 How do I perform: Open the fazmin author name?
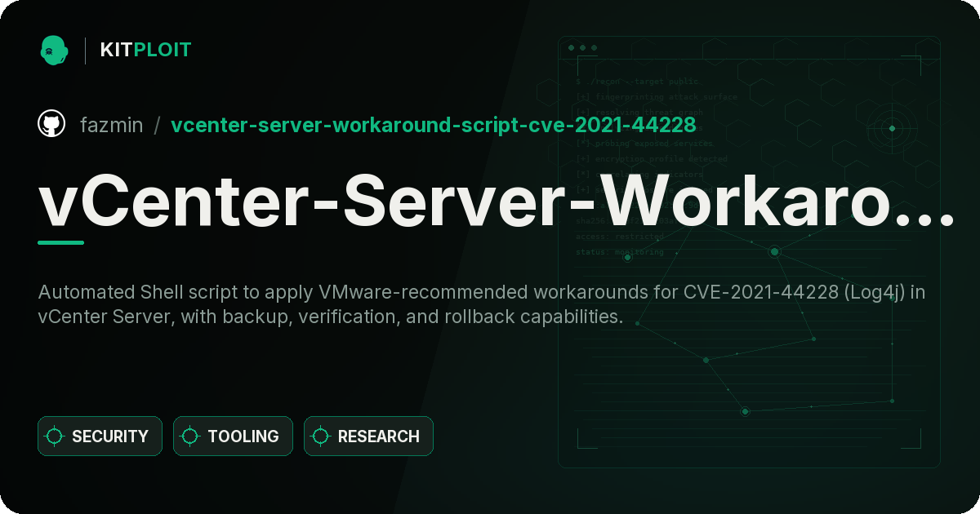[x=111, y=125]
